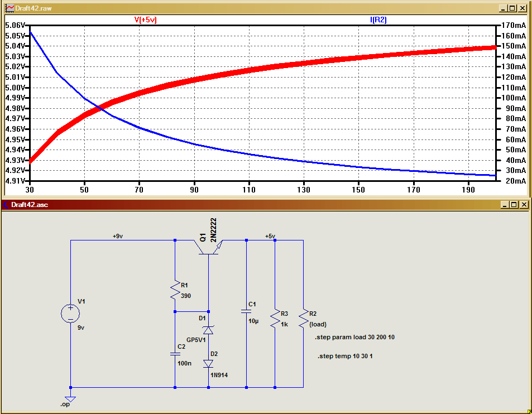Click the .step param load directive

pos(354,337)
